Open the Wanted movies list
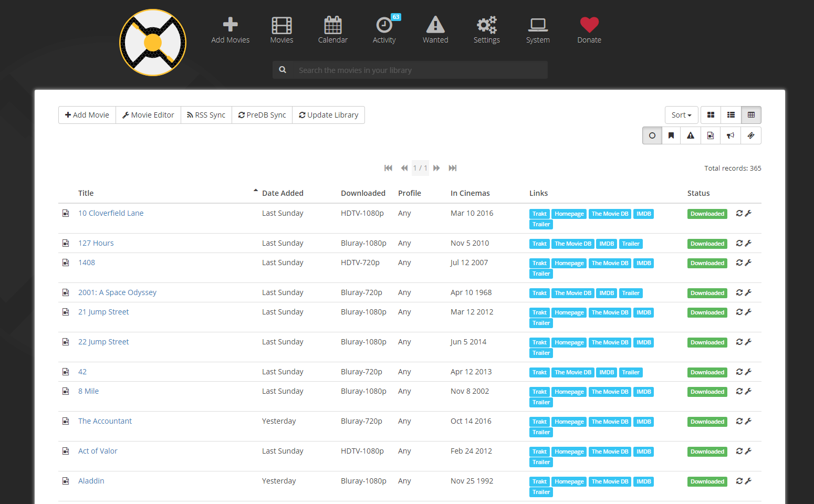The height and width of the screenshot is (504, 814). point(435,30)
